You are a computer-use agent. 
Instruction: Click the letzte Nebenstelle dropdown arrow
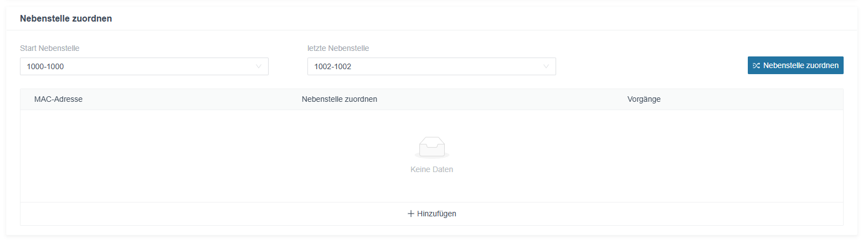(x=546, y=66)
